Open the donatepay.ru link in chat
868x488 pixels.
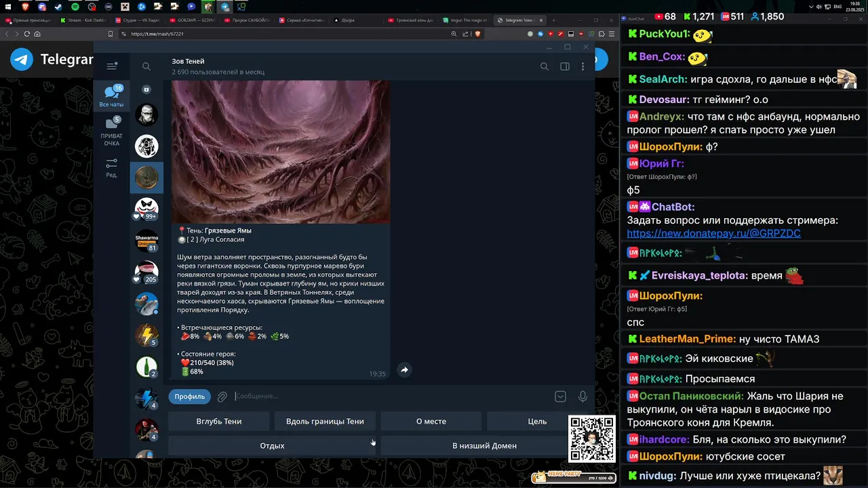click(x=713, y=233)
